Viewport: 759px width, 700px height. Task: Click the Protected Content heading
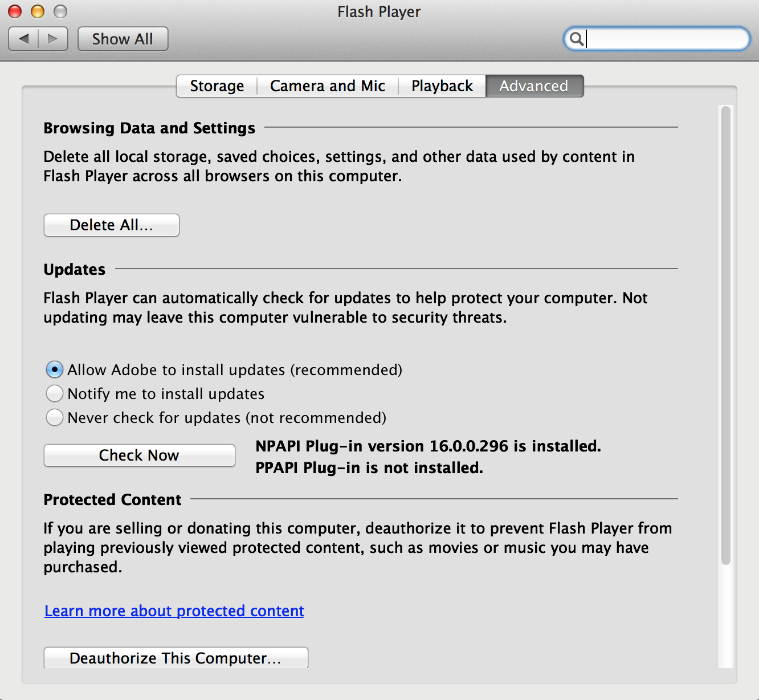[113, 500]
